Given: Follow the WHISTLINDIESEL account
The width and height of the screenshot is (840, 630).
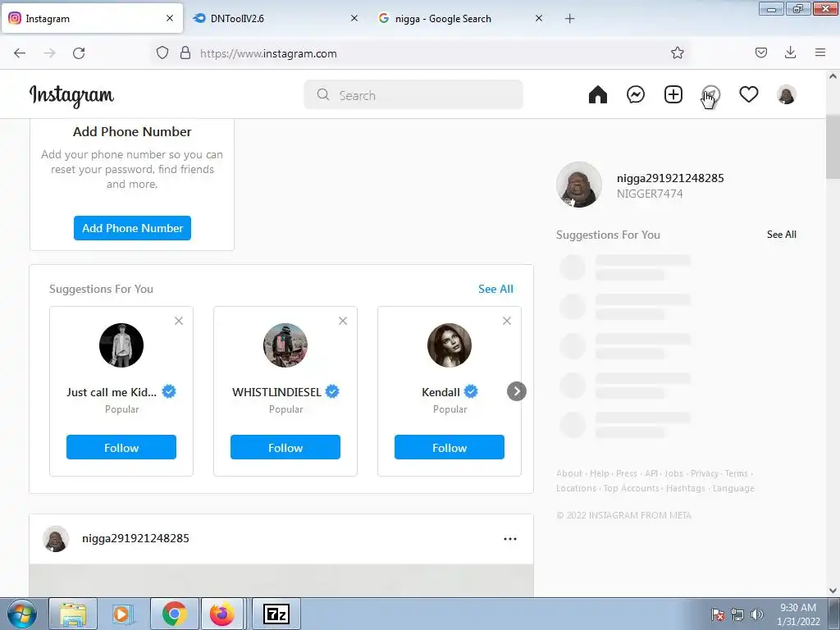Looking at the screenshot, I should click(285, 447).
